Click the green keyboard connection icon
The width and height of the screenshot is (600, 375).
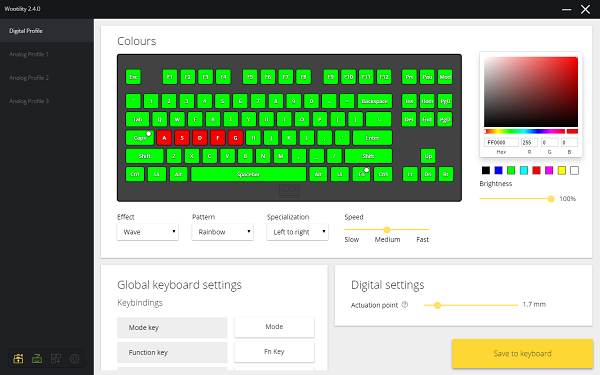(37, 359)
